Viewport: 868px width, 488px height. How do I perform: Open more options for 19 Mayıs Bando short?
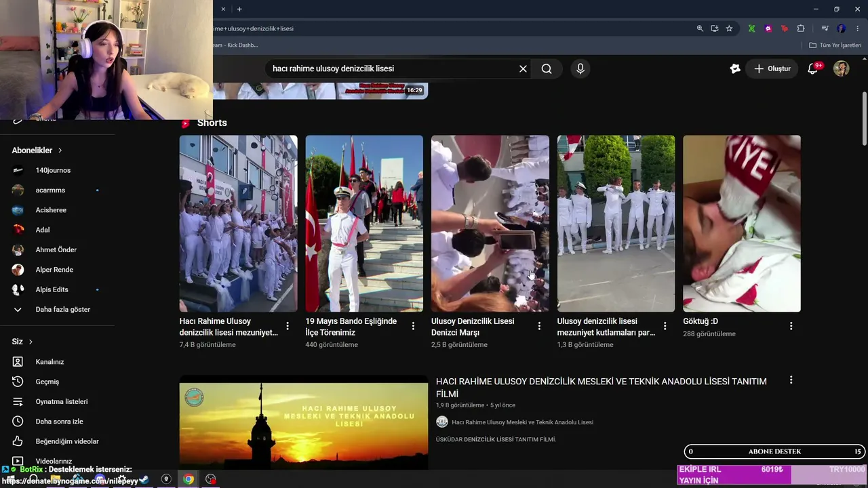coord(413,326)
